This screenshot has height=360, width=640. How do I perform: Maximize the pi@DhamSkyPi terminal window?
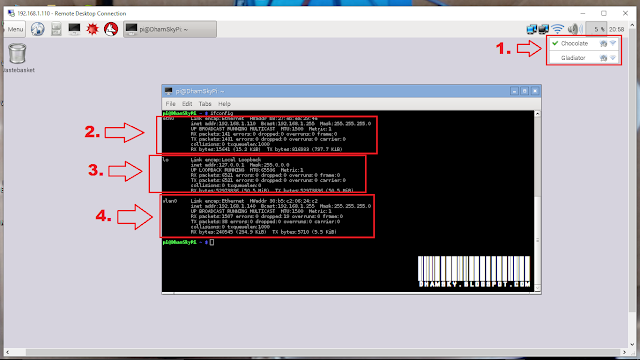[x=524, y=91]
